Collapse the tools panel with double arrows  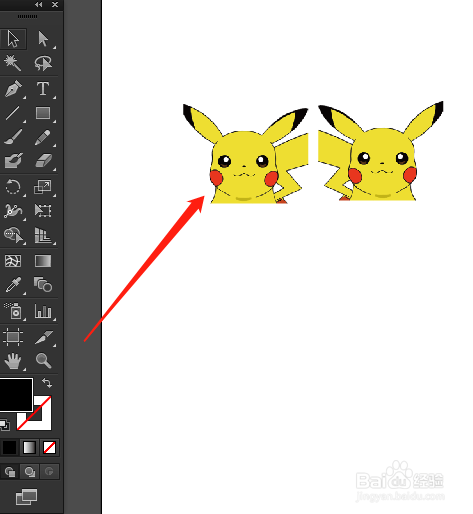click(39, 5)
